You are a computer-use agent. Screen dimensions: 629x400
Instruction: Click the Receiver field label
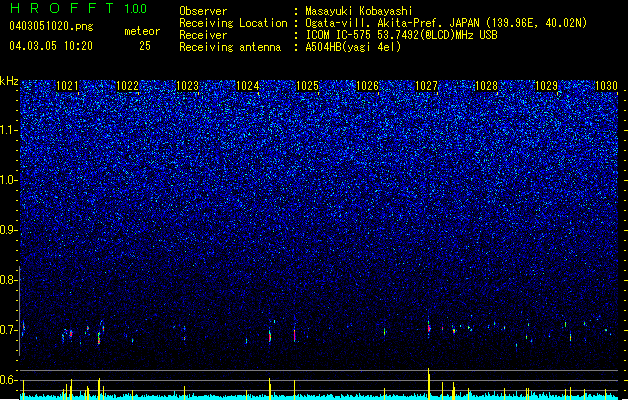pos(203,35)
